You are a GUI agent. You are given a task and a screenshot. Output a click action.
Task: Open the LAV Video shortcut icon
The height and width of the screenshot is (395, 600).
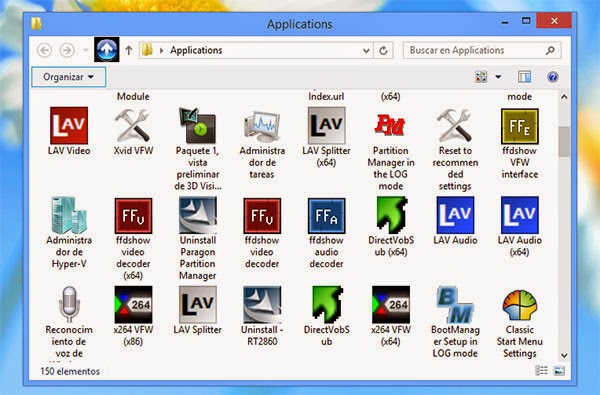coord(69,126)
